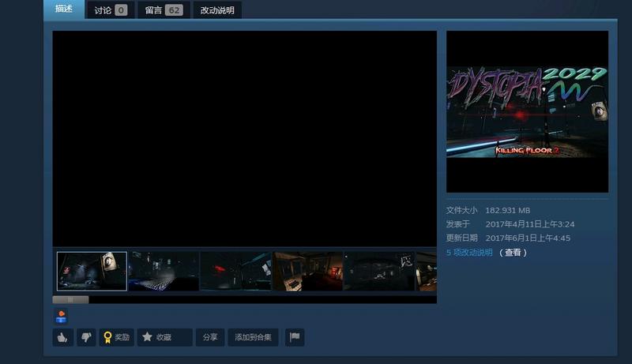Click 添加到合集 button
This screenshot has height=364, width=632.
point(253,337)
